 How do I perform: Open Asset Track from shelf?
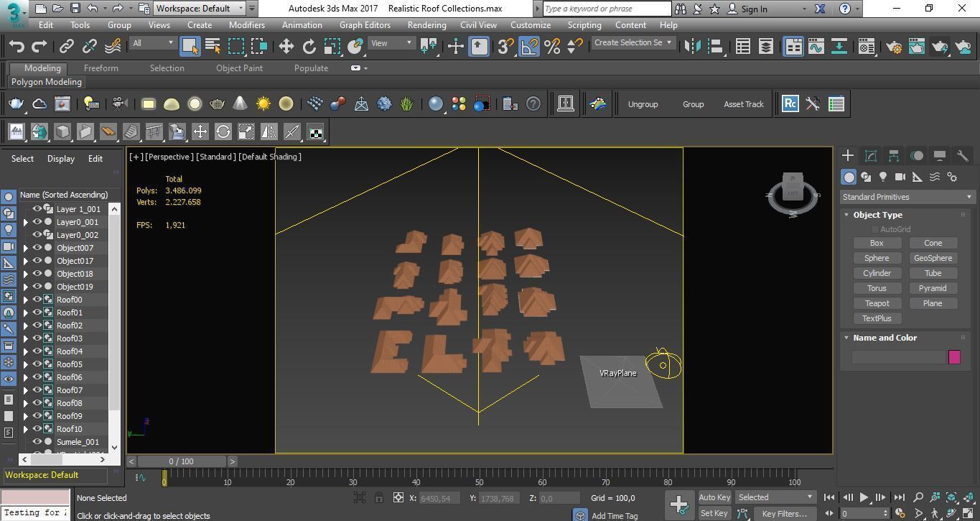tap(744, 104)
